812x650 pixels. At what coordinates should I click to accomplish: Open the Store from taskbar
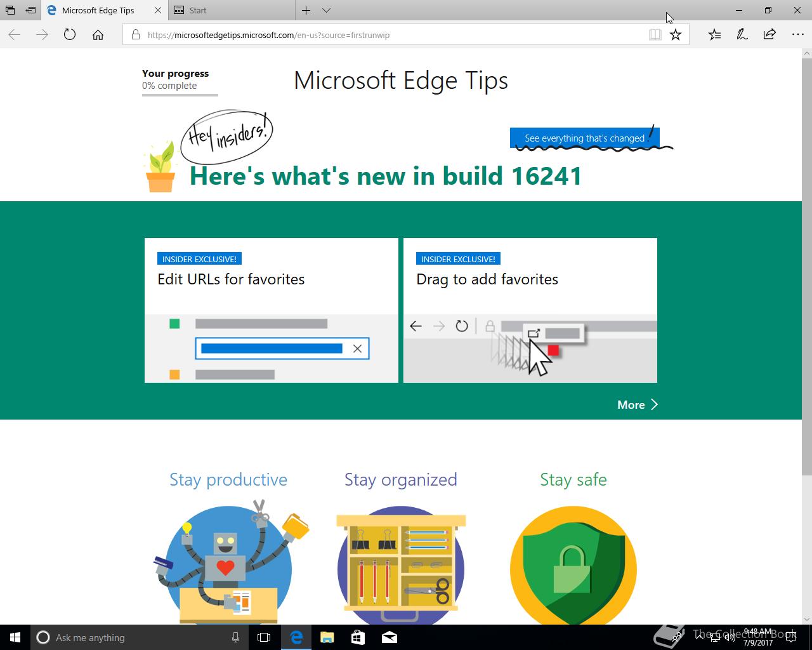358,637
